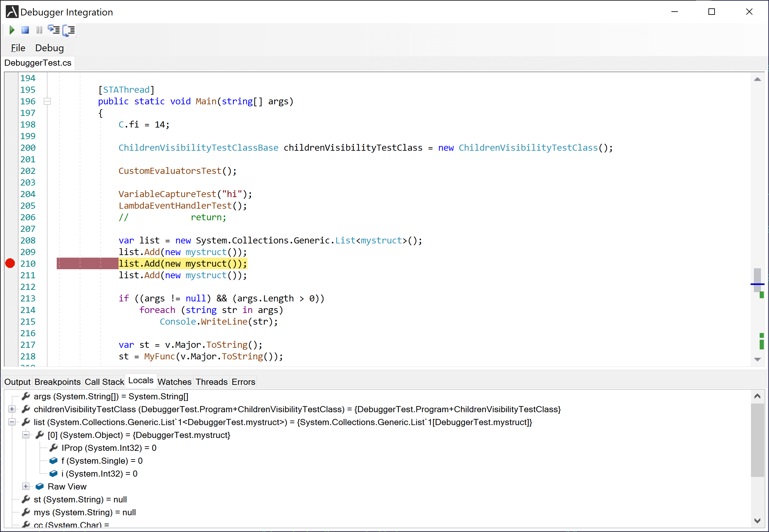This screenshot has width=769, height=532.
Task: Click the Step Over icon
Action: click(68, 30)
